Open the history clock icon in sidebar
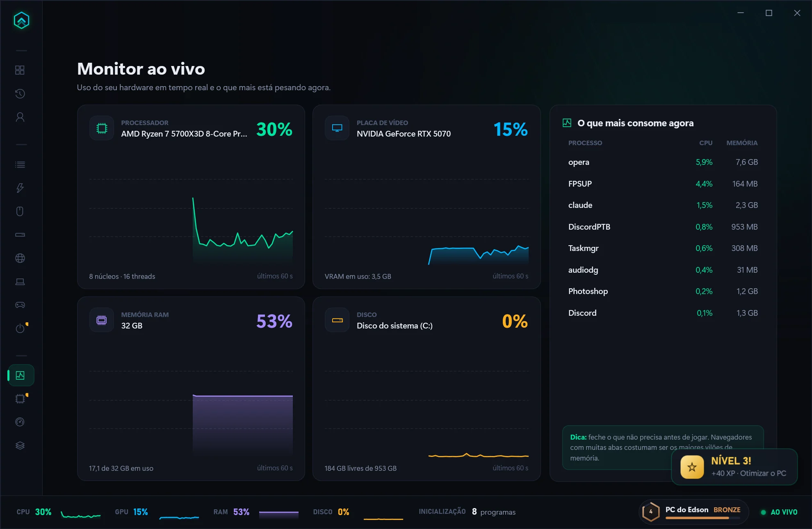812x529 pixels. coord(20,94)
